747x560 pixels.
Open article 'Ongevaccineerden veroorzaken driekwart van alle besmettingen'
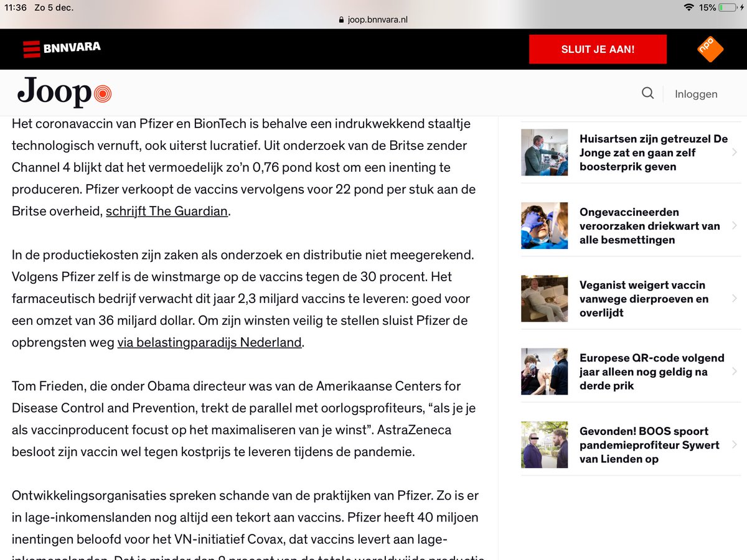(x=650, y=226)
